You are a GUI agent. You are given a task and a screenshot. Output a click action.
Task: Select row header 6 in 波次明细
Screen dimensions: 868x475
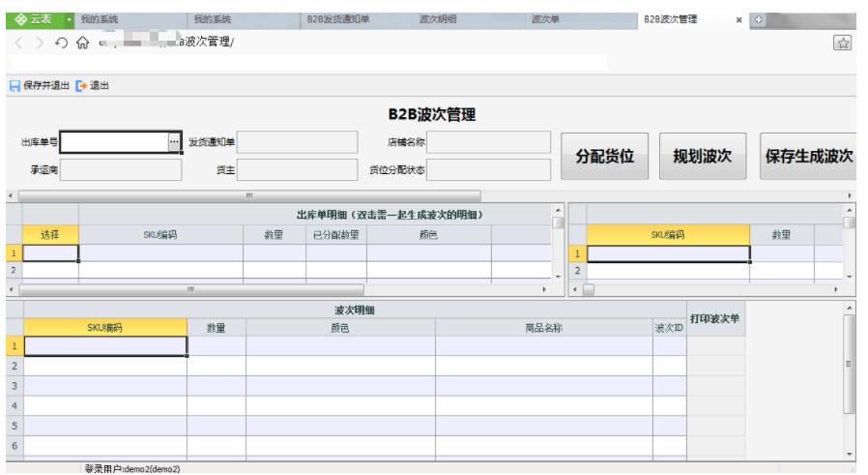click(x=14, y=446)
